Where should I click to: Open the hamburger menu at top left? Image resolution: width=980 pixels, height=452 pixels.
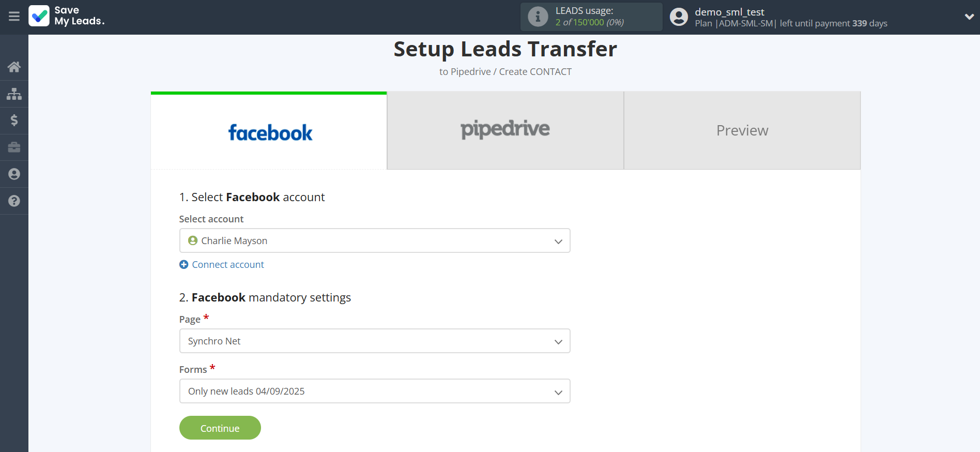point(14,17)
